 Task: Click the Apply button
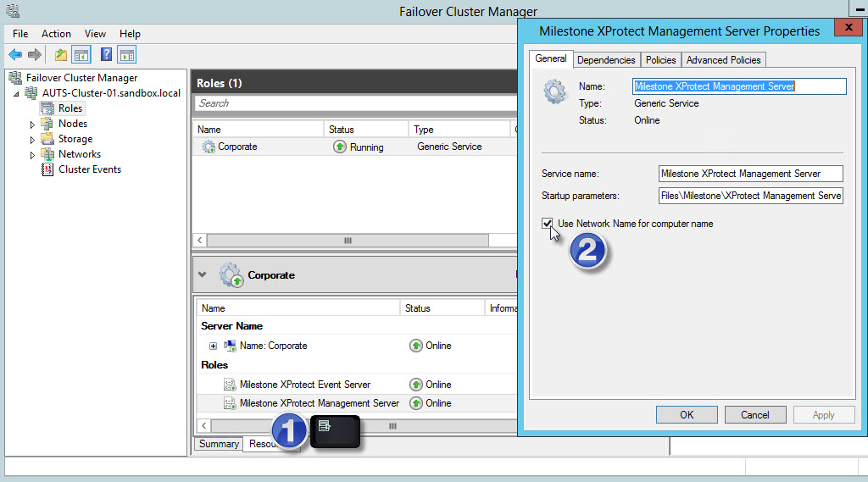[824, 414]
